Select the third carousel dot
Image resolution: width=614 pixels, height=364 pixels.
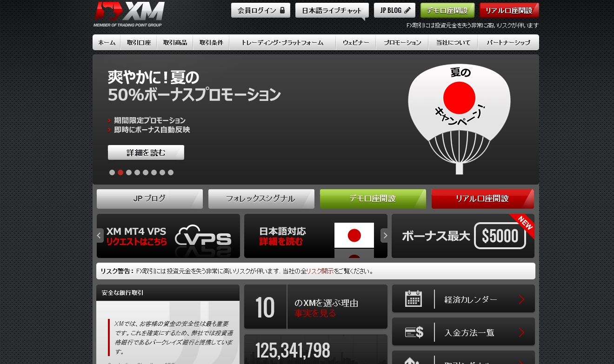coord(129,172)
